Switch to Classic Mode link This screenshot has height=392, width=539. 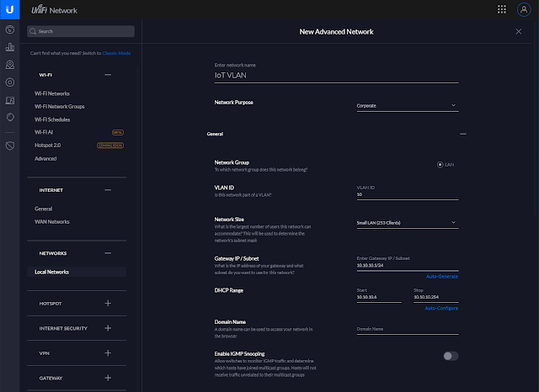click(x=116, y=53)
